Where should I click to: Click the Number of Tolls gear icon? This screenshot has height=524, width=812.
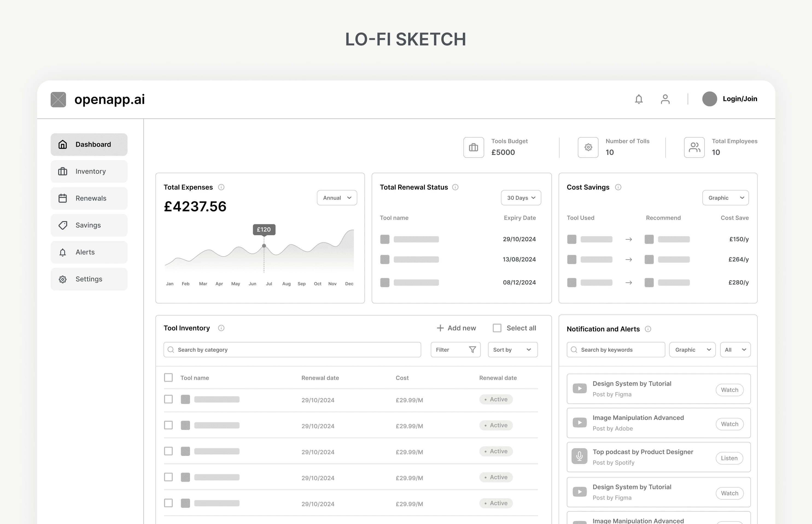(588, 147)
